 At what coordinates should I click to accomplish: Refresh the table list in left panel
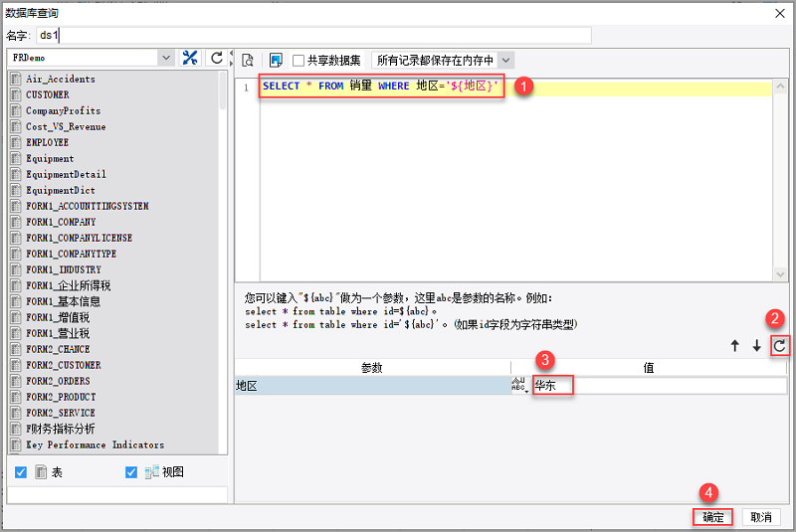(x=217, y=58)
